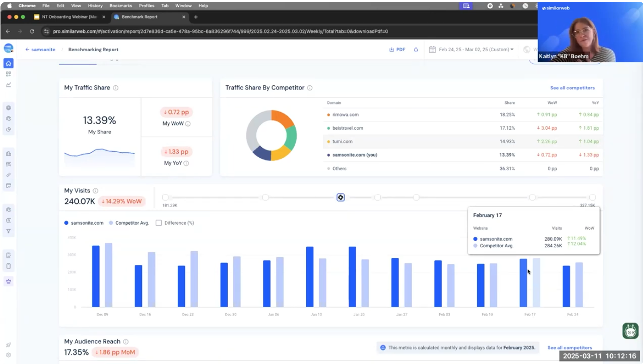This screenshot has width=643, height=364.
Task: Open the crown sidebar icon
Action: pos(8,281)
